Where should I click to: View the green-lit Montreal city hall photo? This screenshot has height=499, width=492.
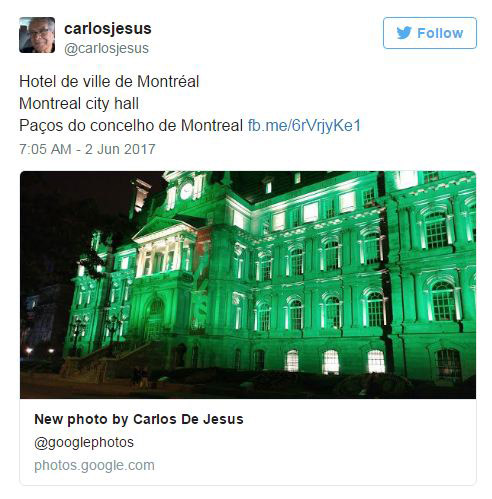click(248, 285)
